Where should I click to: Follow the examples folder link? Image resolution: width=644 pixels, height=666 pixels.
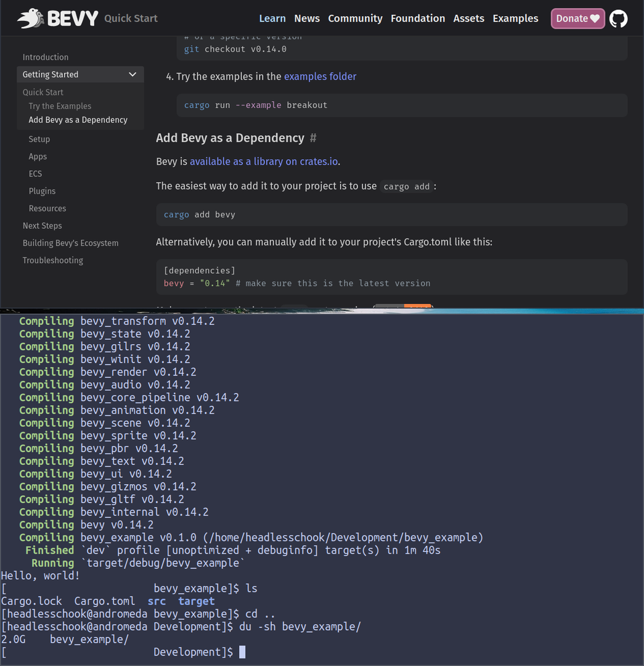coord(320,76)
